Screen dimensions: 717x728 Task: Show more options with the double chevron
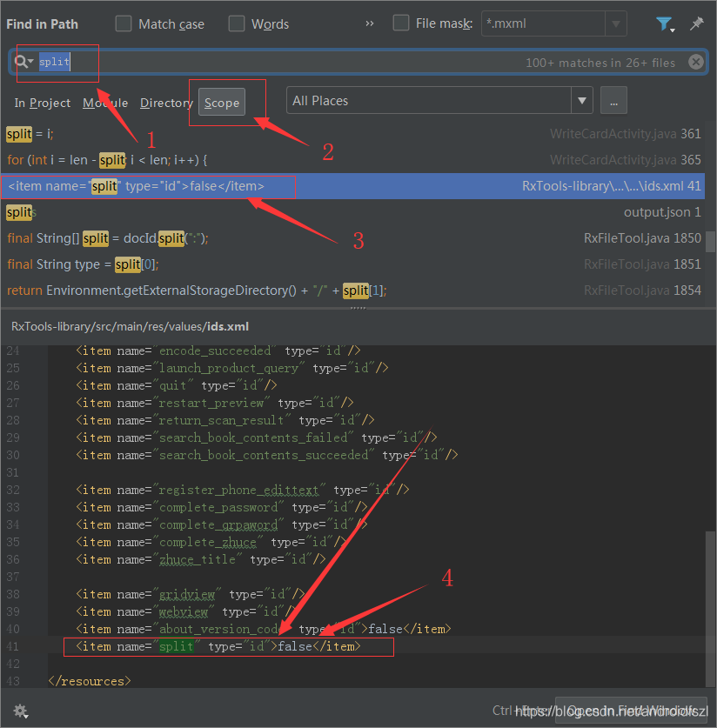370,24
